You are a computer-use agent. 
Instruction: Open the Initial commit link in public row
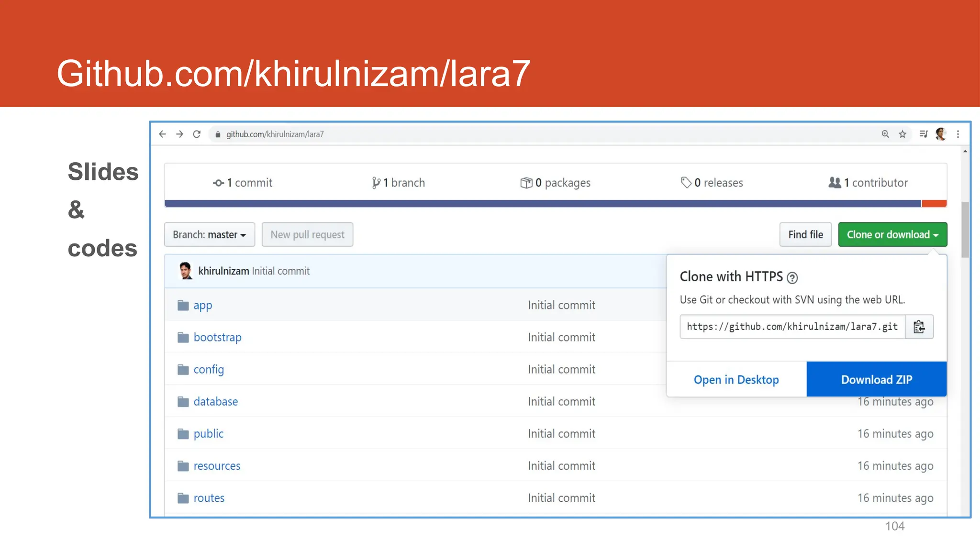[x=562, y=433]
